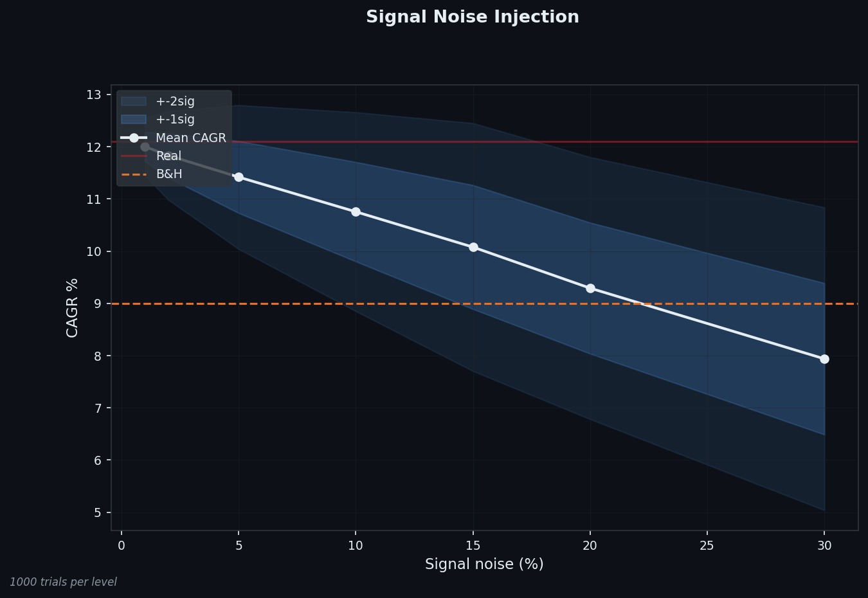This screenshot has width=868, height=598.
Task: Click the dashed orange B&H legend line
Action: pyautogui.click(x=134, y=174)
